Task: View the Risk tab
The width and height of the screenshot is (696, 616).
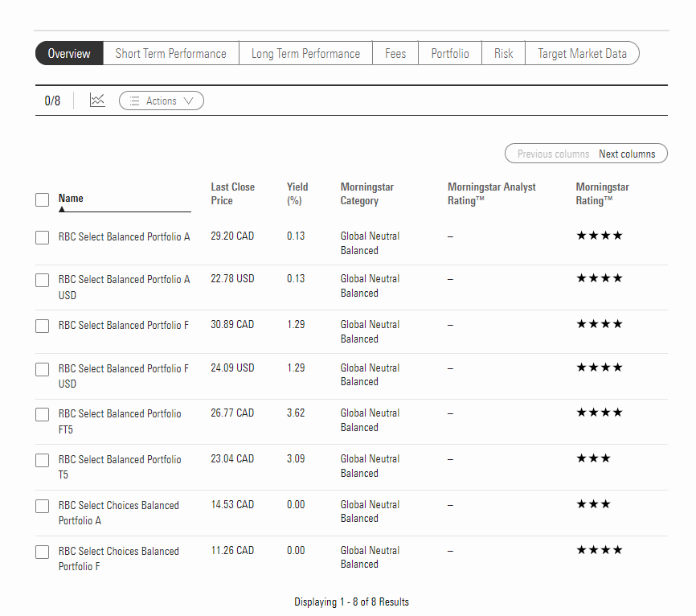Action: pyautogui.click(x=503, y=53)
